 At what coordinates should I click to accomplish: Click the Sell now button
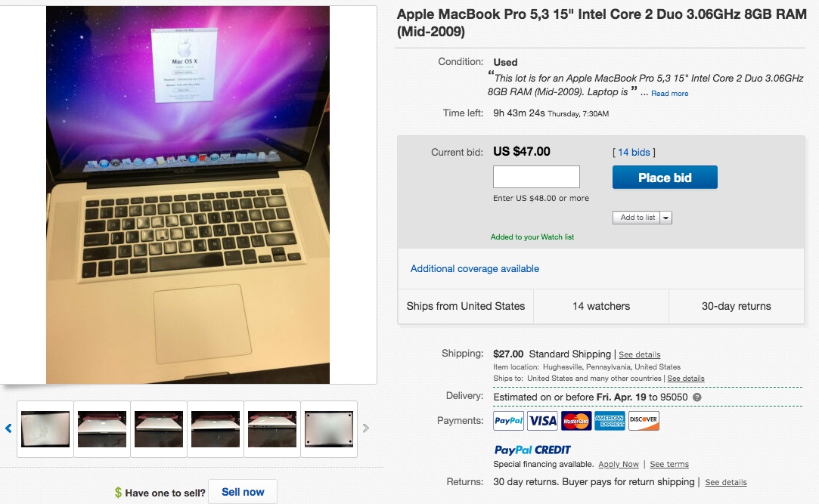243,492
